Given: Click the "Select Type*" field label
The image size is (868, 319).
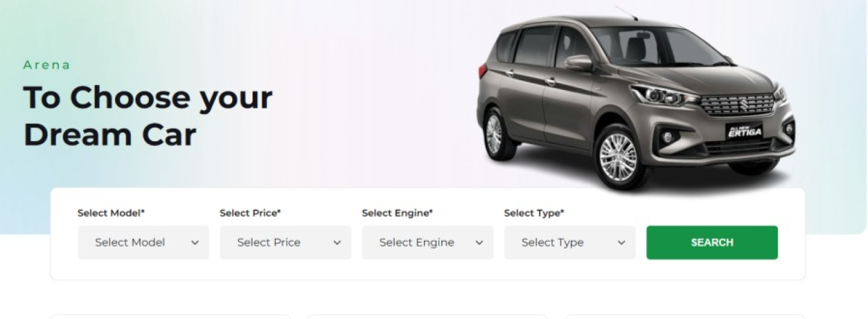Looking at the screenshot, I should point(534,213).
